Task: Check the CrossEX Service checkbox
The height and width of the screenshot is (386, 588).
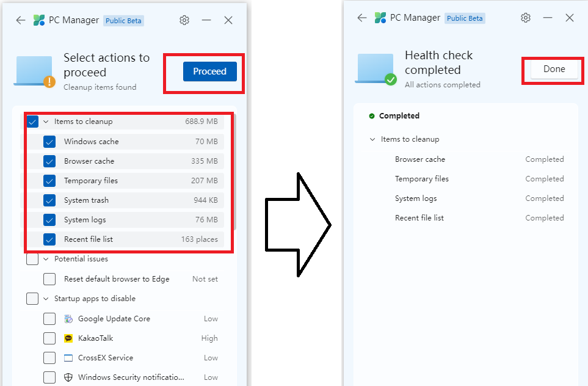Action: (49, 358)
